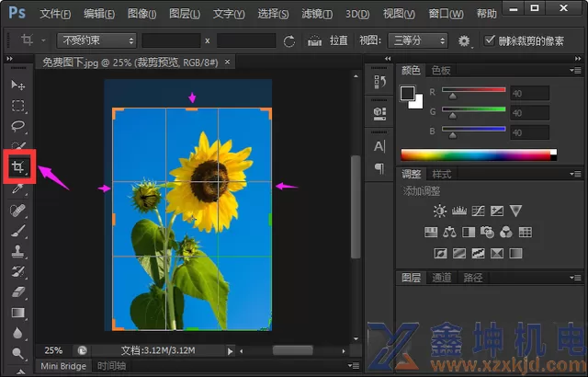588x377 pixels.
Task: Add a Color Balance adjustment
Action: (x=449, y=233)
